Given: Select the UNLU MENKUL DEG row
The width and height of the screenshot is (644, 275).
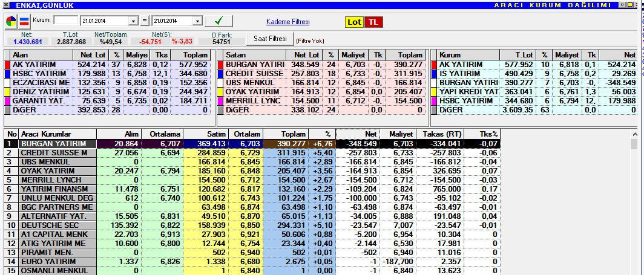Looking at the screenshot, I should pos(252,198).
